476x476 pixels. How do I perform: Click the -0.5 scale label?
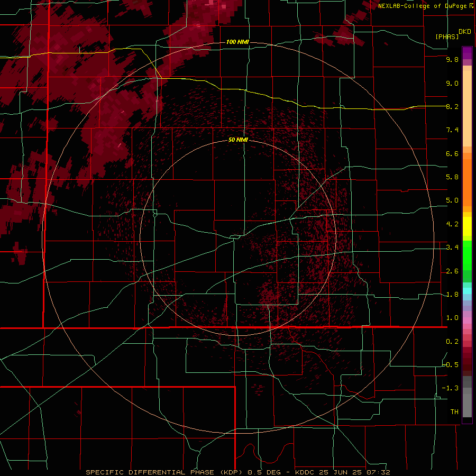[451, 365]
